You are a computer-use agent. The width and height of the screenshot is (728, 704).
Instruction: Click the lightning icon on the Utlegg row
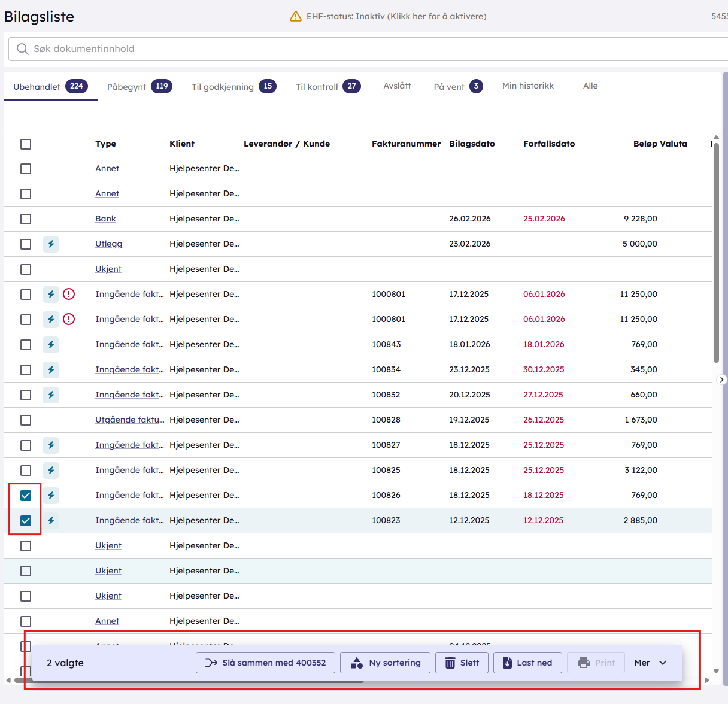(x=51, y=244)
